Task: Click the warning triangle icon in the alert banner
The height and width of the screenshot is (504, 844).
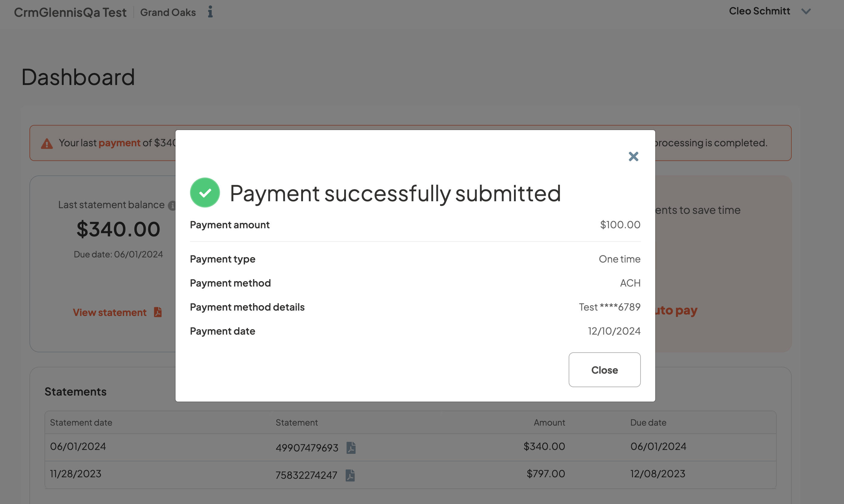Action: pyautogui.click(x=47, y=144)
